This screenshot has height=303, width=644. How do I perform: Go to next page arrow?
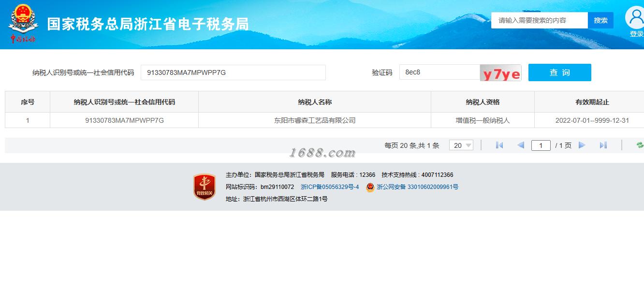(x=582, y=145)
